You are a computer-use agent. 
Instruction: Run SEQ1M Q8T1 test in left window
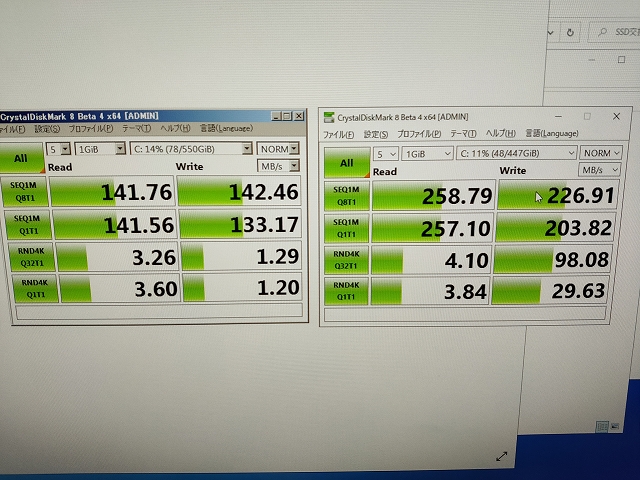tap(24, 191)
